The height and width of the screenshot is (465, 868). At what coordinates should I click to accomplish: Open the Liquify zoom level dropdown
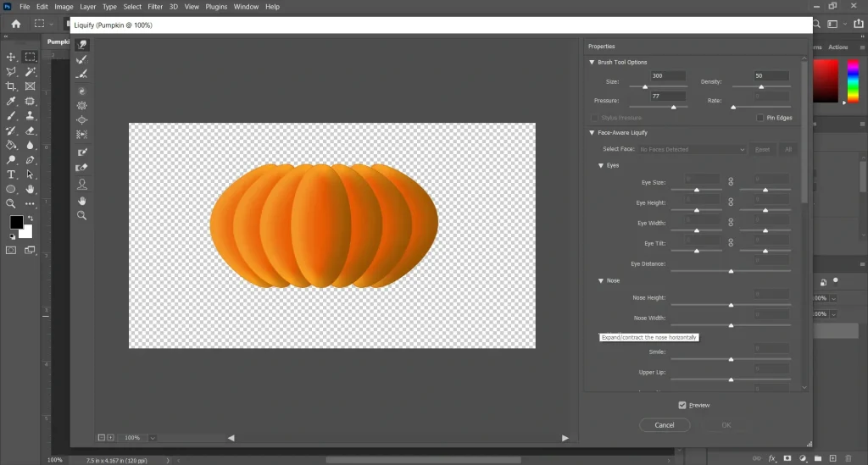(x=153, y=438)
